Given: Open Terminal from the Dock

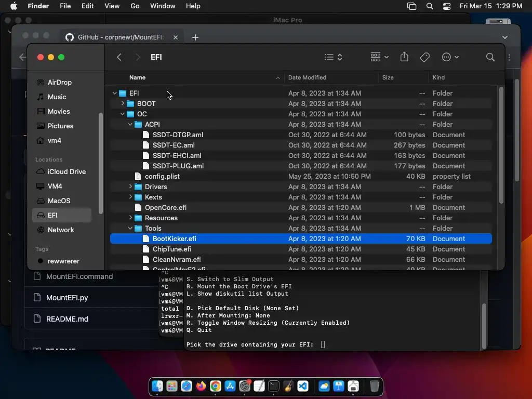Looking at the screenshot, I should coord(273,386).
